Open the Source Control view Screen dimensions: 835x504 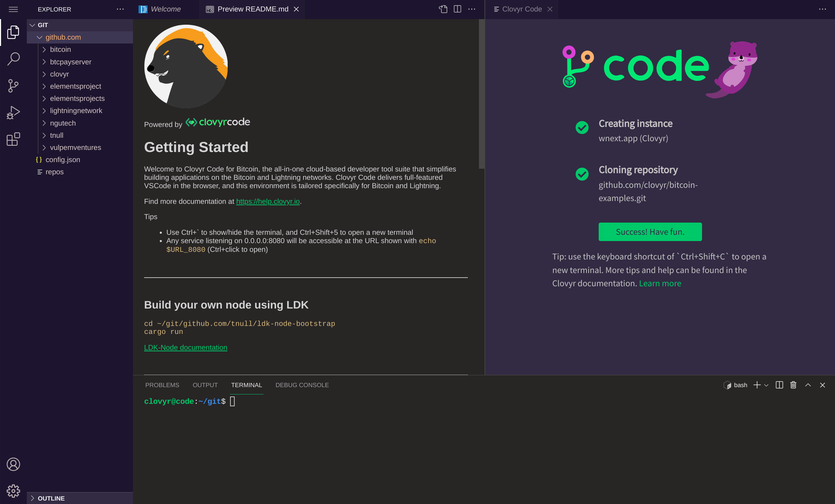13,86
